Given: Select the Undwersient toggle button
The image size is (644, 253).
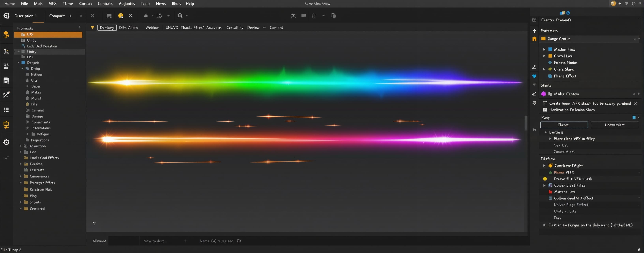Looking at the screenshot, I should pyautogui.click(x=614, y=125).
